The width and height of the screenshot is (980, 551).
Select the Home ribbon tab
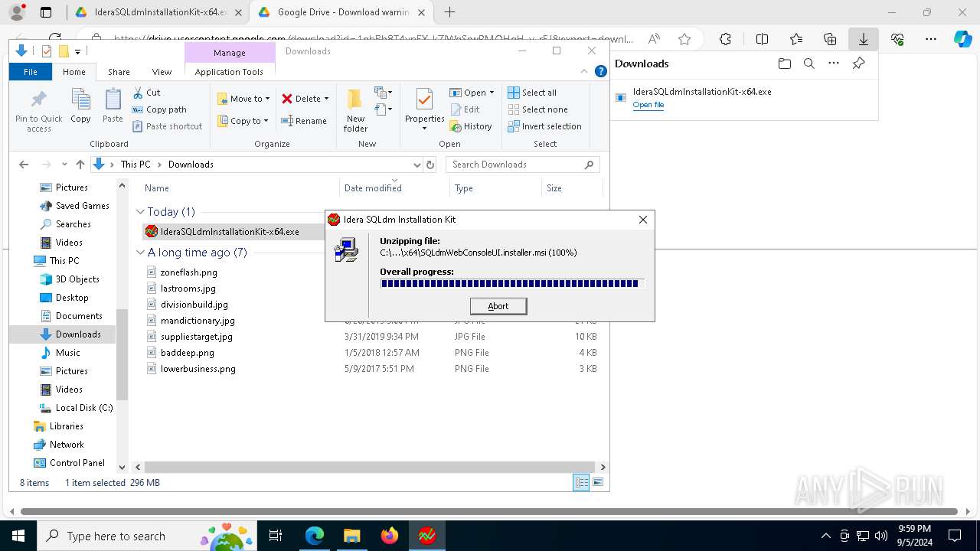coord(74,72)
